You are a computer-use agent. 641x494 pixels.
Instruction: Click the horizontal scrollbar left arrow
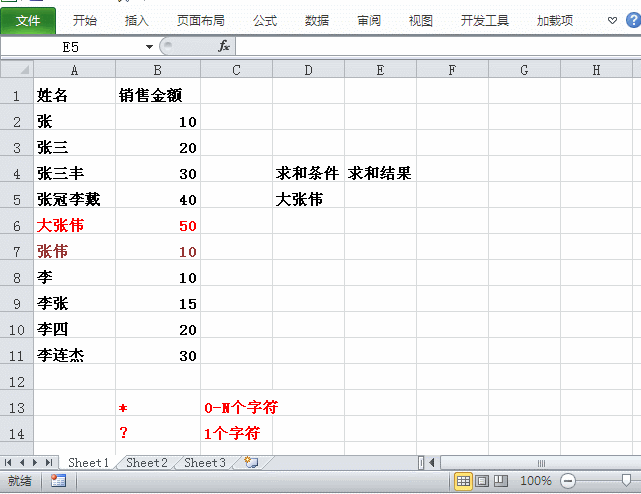click(x=432, y=463)
